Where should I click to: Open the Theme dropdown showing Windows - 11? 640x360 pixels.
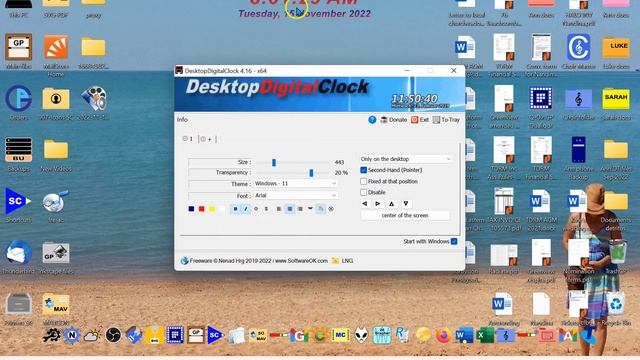click(x=296, y=184)
